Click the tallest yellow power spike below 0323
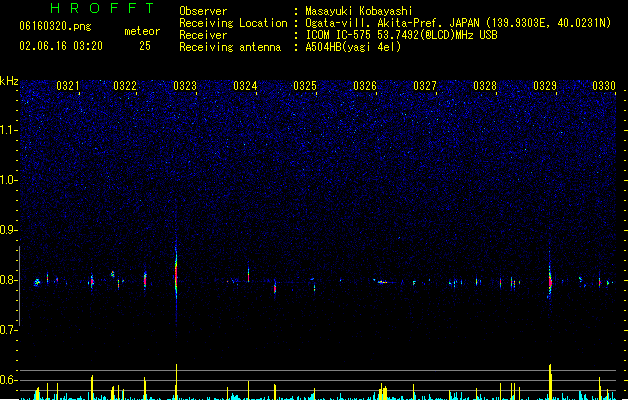 click(176, 381)
